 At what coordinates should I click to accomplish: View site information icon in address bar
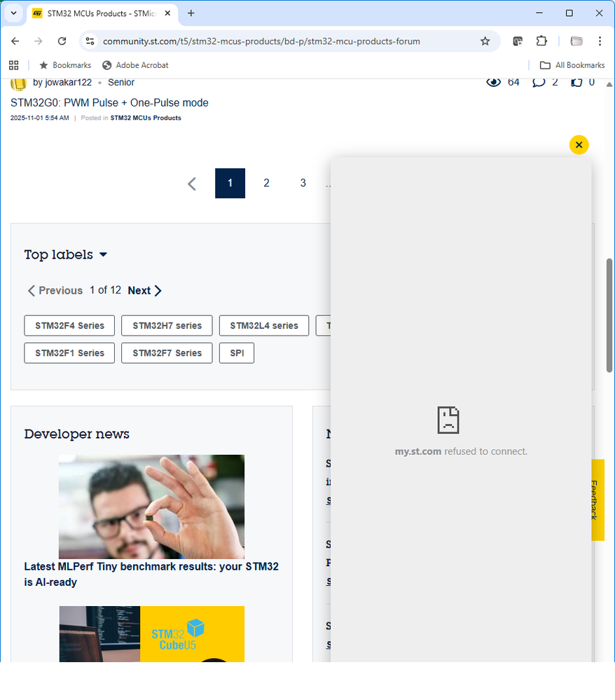(x=90, y=41)
